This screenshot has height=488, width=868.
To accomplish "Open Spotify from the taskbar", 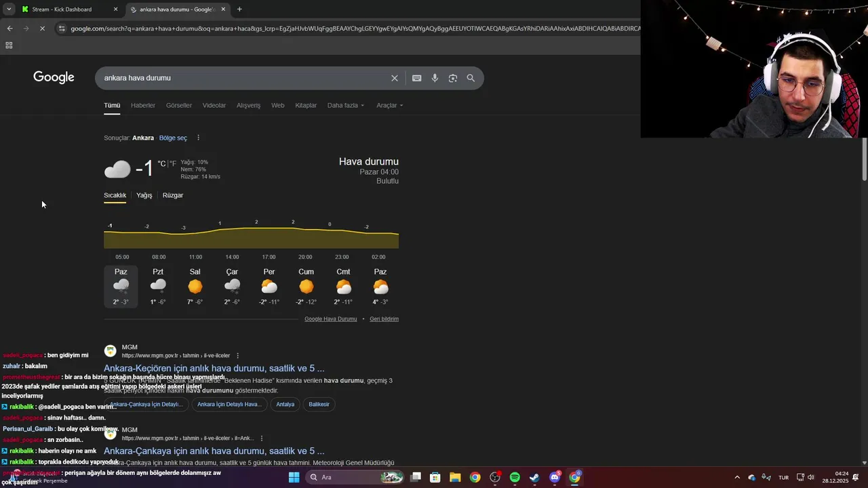I will (x=515, y=477).
